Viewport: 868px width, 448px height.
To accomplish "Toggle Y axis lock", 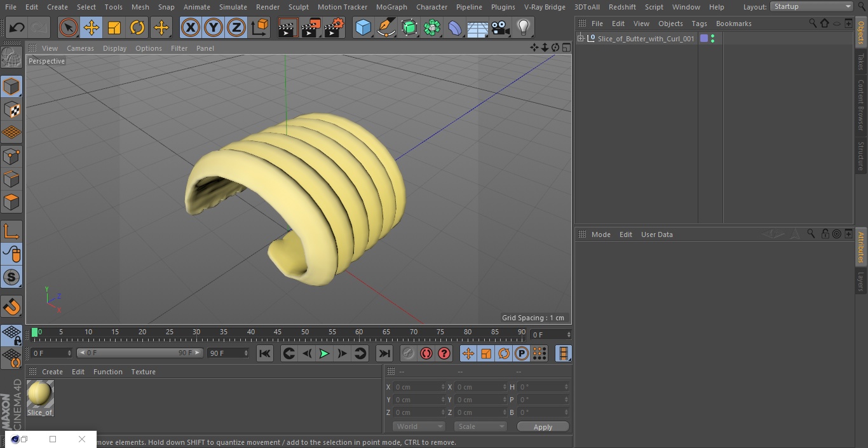I will [x=214, y=28].
